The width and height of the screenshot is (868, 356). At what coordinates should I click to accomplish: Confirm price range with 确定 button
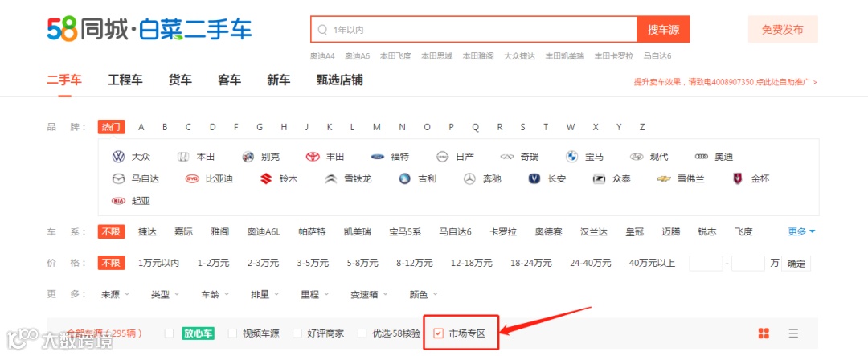(x=796, y=264)
